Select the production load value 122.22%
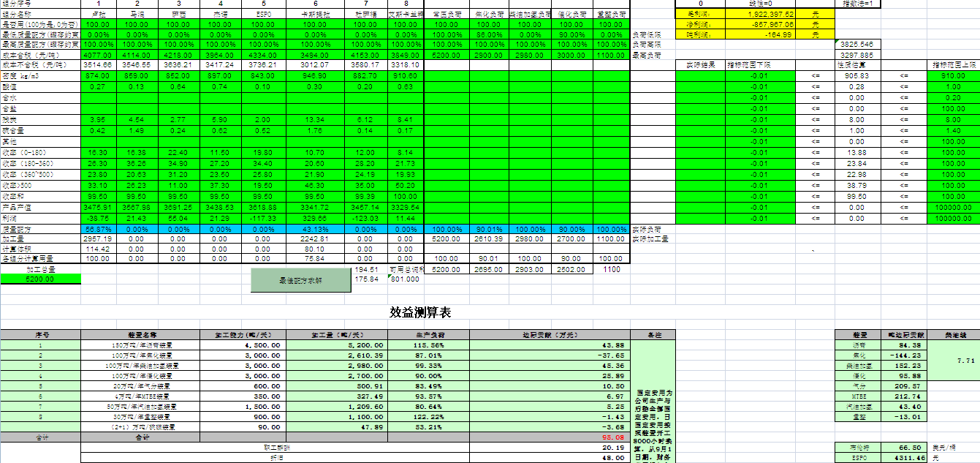This screenshot has width=980, height=463. [428, 416]
